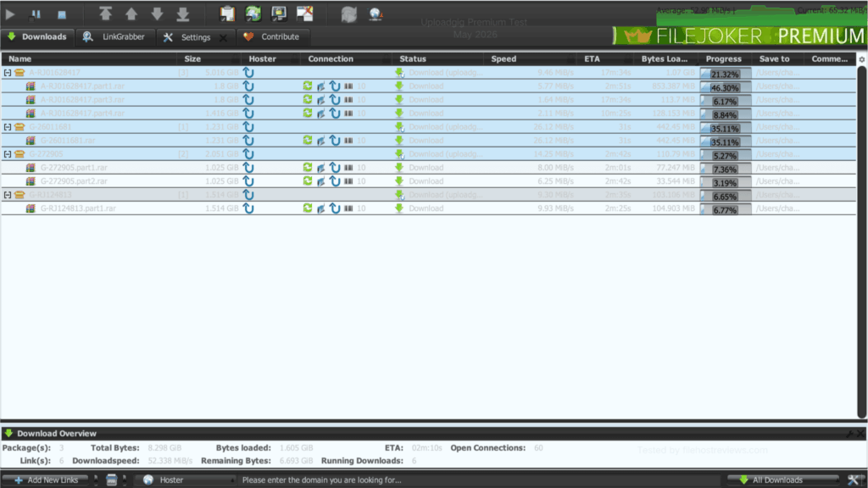
Task: Click speed value 26.12 MiB/s of G-26011681.rar
Action: point(554,140)
